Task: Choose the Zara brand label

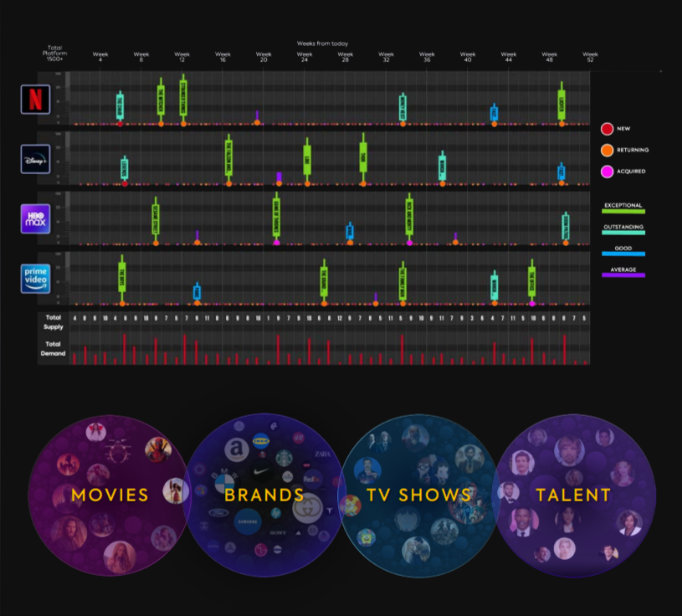Action: 322,454
